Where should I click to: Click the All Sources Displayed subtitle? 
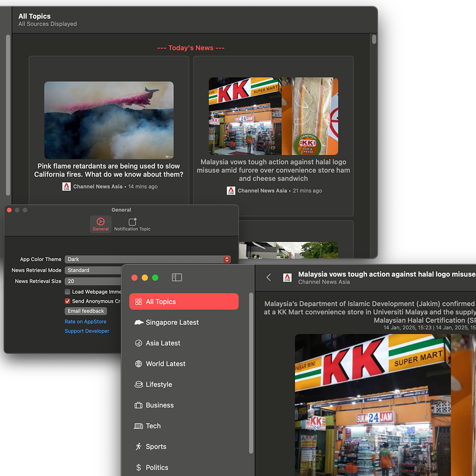tap(48, 24)
